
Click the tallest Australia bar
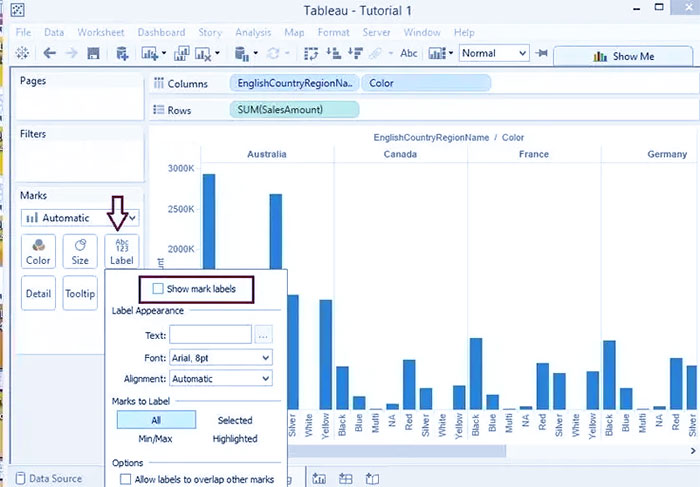tap(209, 221)
